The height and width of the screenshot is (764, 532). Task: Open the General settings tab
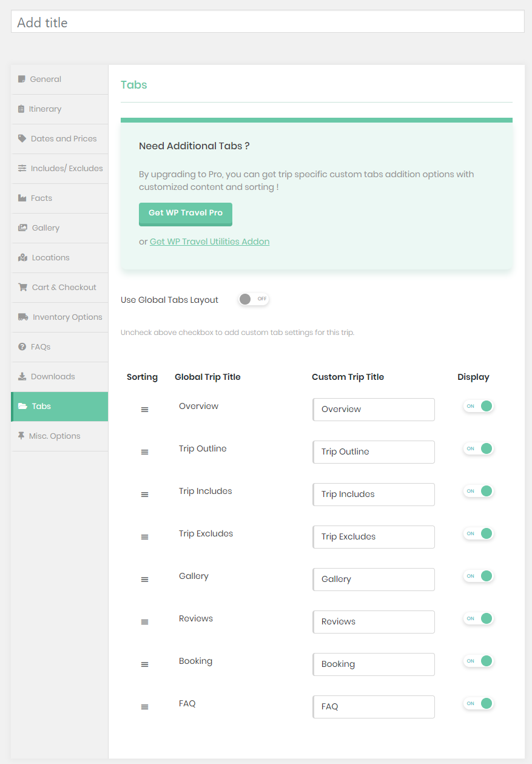point(45,79)
